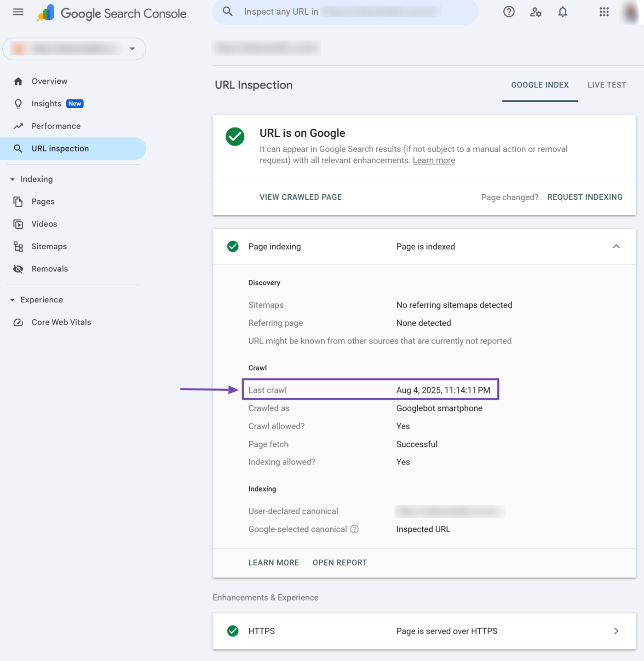Click the Core Web Vitals gauge icon
Screen dimensions: 644x661
click(18, 322)
